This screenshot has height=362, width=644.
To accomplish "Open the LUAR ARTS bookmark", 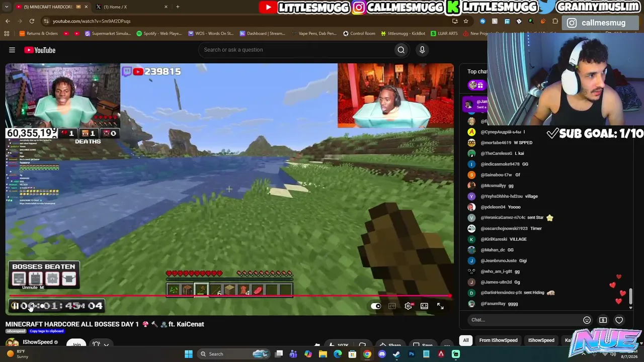I will tap(444, 34).
